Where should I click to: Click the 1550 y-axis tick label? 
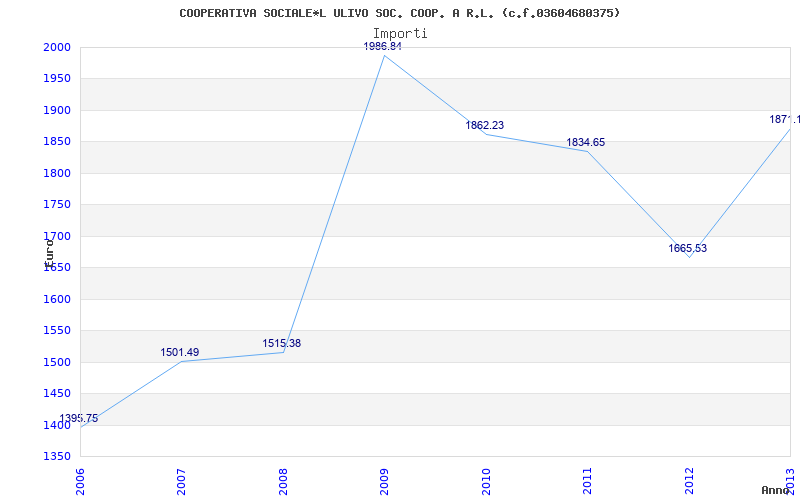click(x=58, y=331)
